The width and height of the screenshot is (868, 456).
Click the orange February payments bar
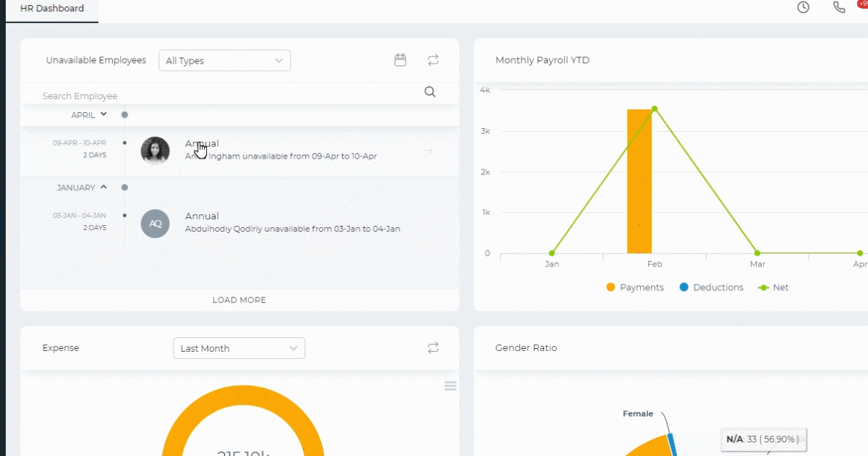[x=639, y=181]
